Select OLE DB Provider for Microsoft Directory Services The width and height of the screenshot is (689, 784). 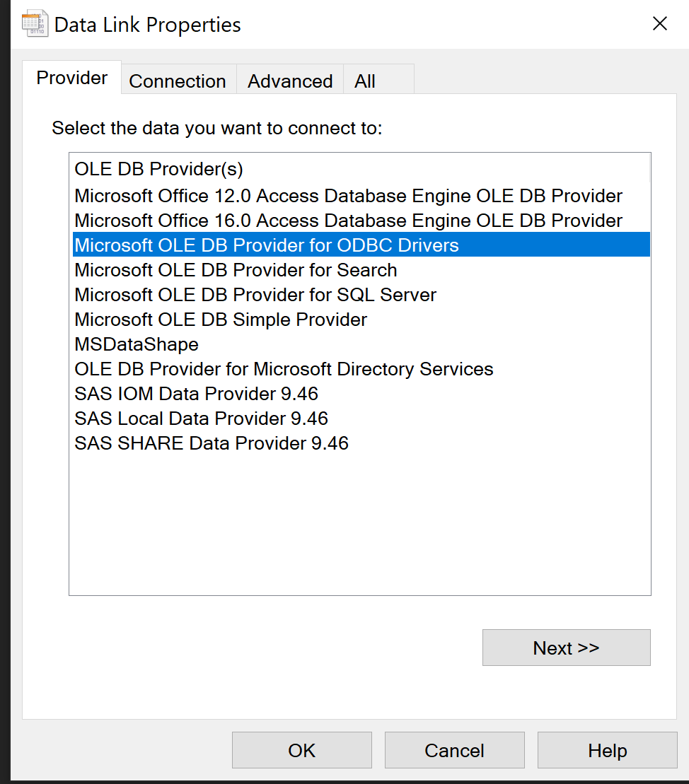click(x=284, y=369)
